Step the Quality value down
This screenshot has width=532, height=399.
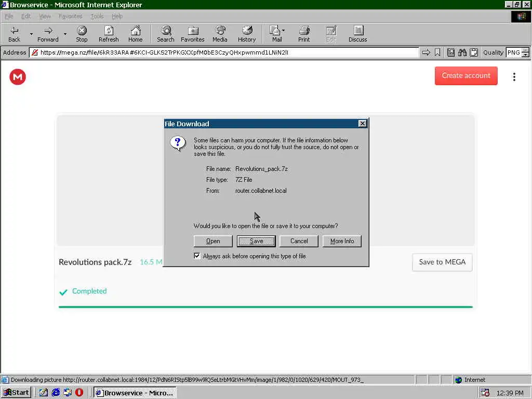[x=526, y=55]
